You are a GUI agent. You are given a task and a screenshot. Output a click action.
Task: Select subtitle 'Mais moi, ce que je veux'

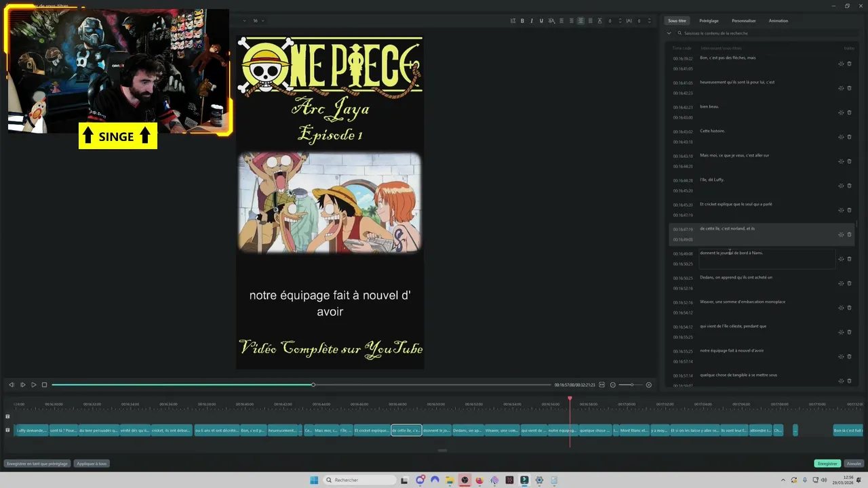(734, 155)
